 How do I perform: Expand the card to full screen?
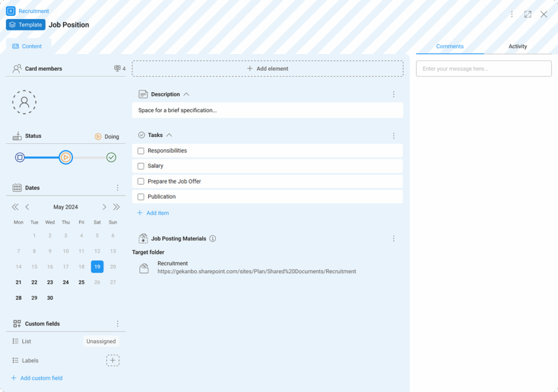527,14
